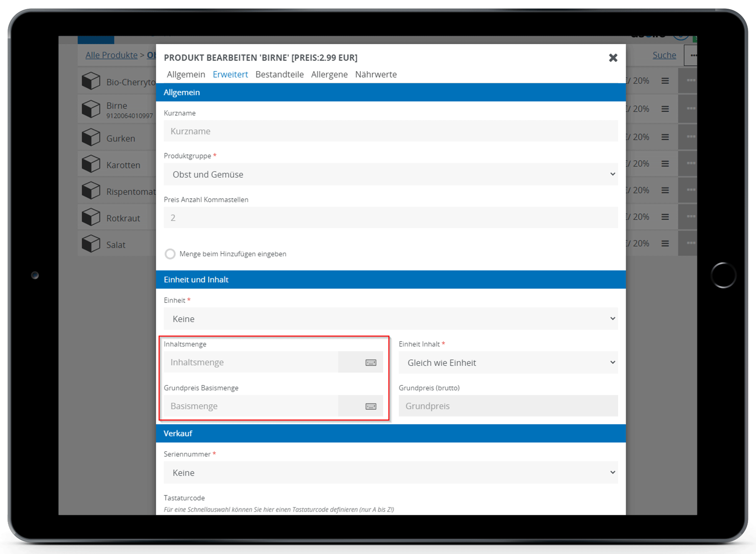Image resolution: width=756 pixels, height=554 pixels.
Task: Click the 'Alle Produkte' breadcrumb link
Action: 111,55
